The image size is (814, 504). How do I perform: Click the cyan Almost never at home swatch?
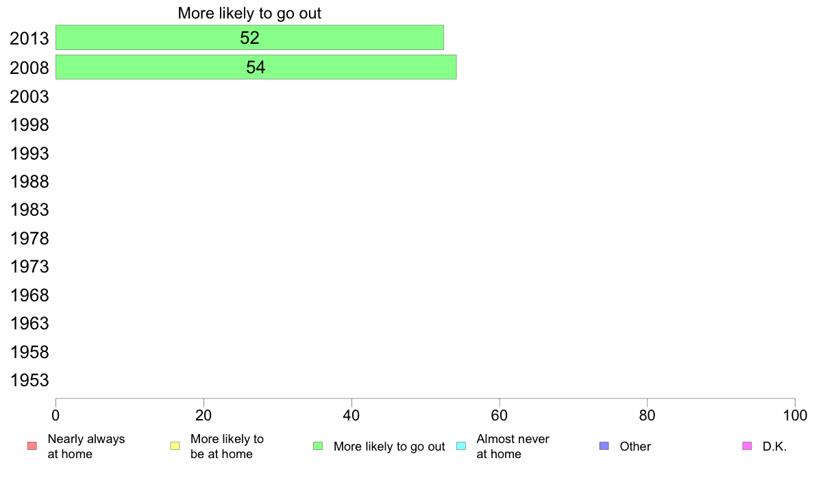point(461,446)
